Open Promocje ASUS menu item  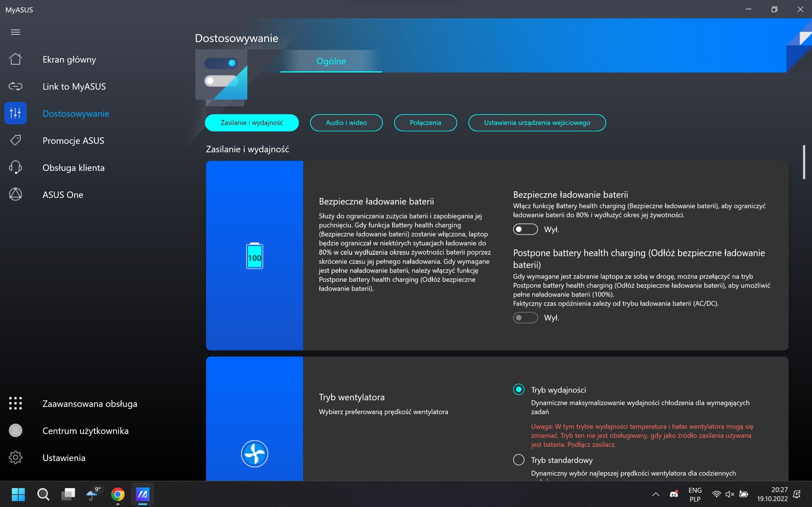(x=73, y=140)
